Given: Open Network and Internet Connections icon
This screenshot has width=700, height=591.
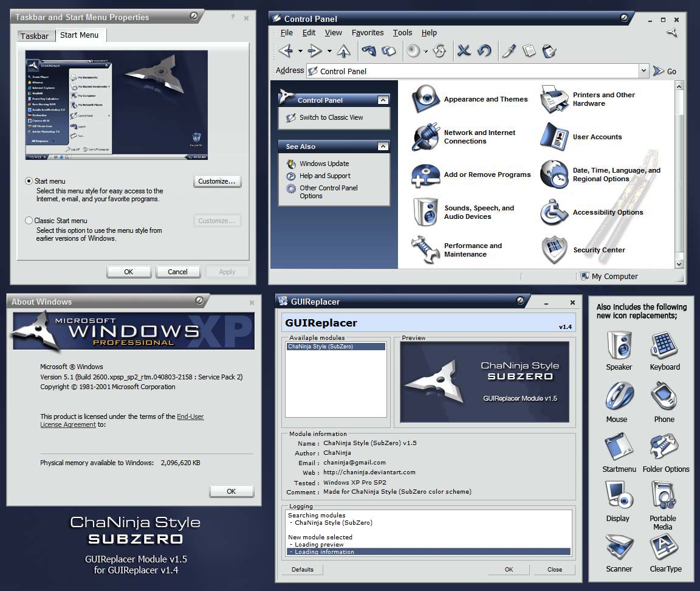Looking at the screenshot, I should coord(425,137).
